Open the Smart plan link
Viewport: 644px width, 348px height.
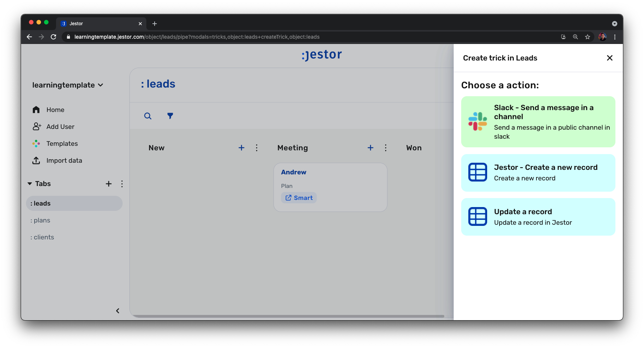(x=299, y=198)
